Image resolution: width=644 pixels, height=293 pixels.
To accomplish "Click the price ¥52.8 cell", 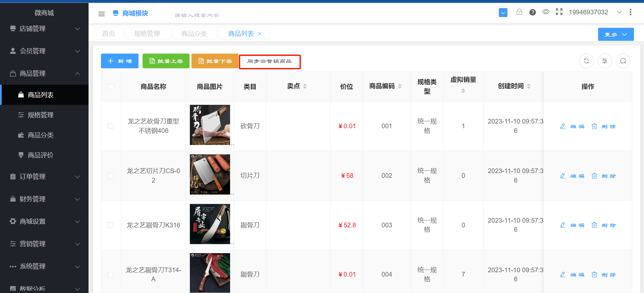I will (x=347, y=225).
